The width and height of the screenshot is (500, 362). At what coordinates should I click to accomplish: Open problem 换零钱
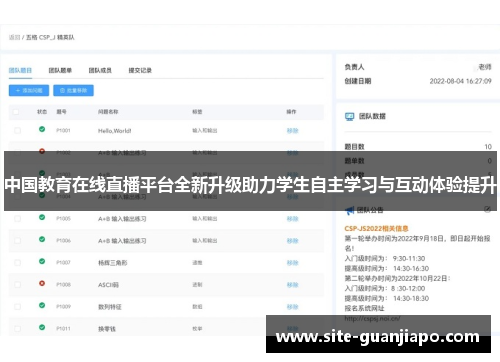pos(107,329)
